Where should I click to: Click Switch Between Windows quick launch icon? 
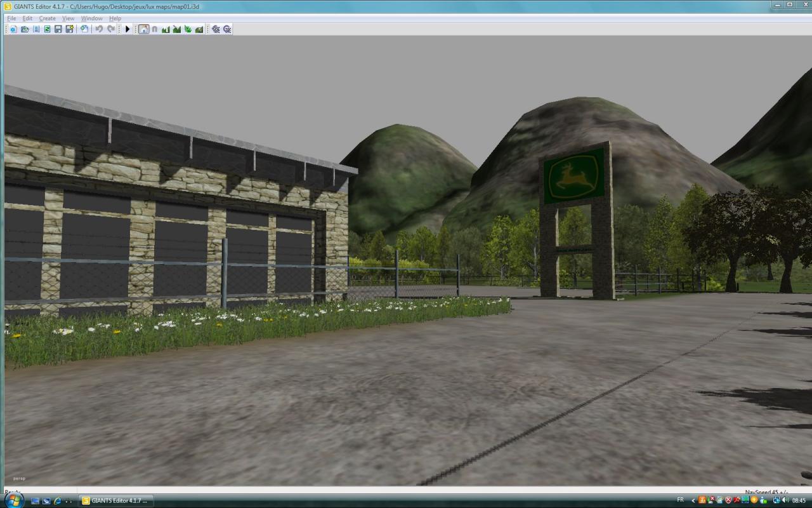46,501
